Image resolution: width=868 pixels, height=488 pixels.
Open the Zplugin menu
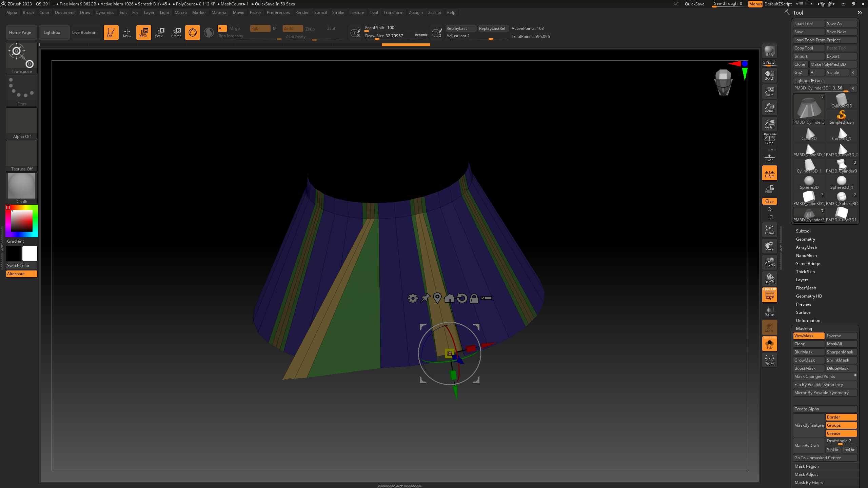(415, 13)
